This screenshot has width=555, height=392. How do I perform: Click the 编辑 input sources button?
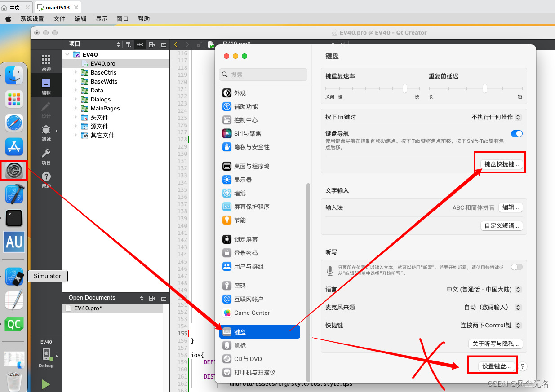click(511, 207)
